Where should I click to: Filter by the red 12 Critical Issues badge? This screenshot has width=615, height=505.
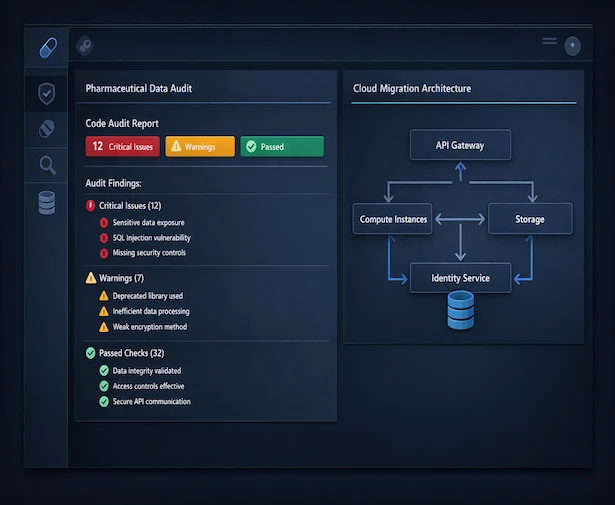(x=123, y=147)
